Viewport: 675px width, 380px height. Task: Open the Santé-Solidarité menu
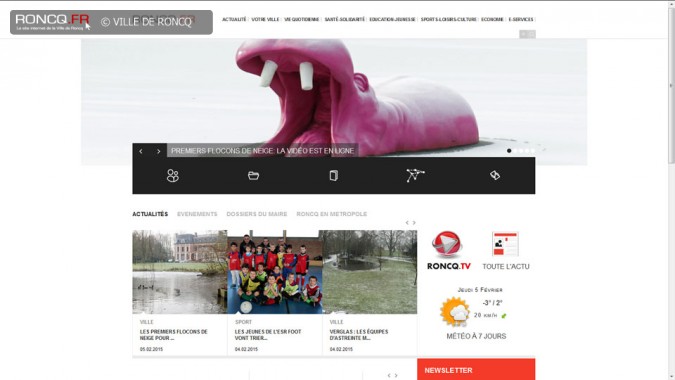[x=344, y=19]
